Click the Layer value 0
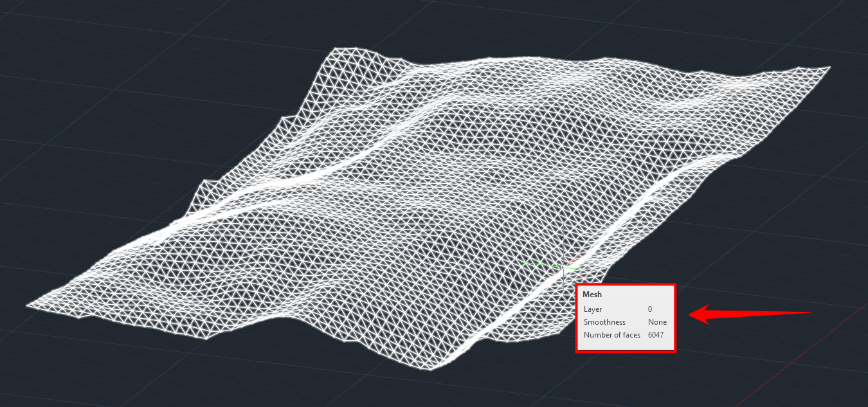 [x=650, y=309]
